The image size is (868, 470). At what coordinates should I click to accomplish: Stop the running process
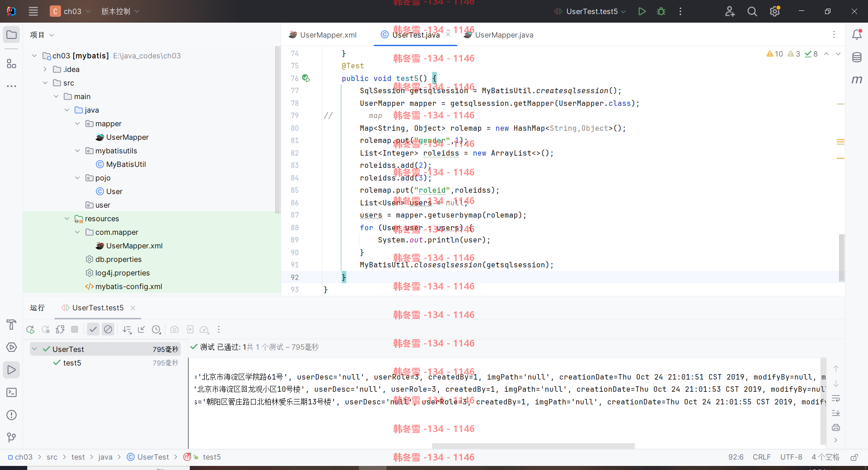point(75,330)
